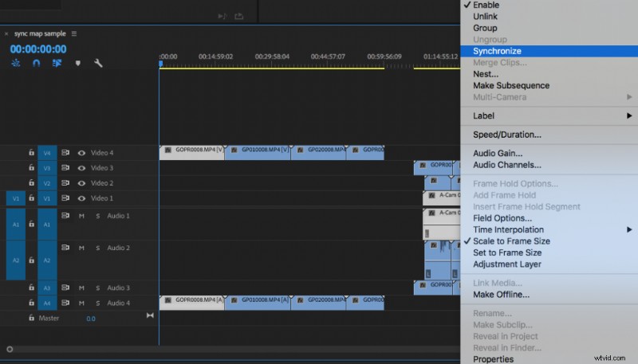Screen dimensions: 638x364
Task: Toggle lock on Master track
Action: pyautogui.click(x=31, y=318)
